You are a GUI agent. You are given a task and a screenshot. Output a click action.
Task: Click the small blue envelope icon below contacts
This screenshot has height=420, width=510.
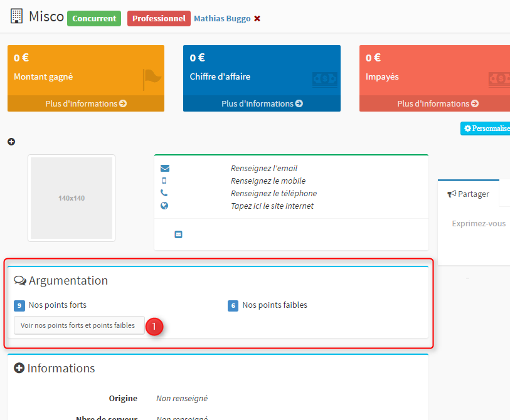[178, 234]
